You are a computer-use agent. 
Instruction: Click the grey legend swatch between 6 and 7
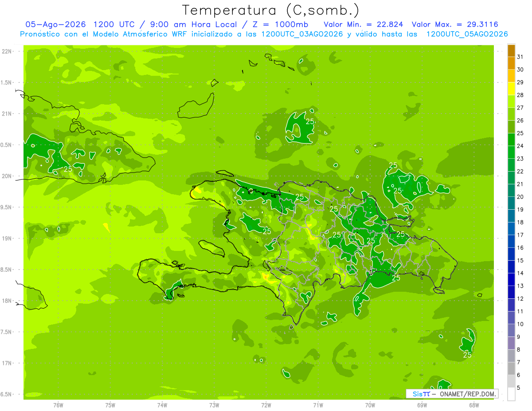[x=511, y=368]
